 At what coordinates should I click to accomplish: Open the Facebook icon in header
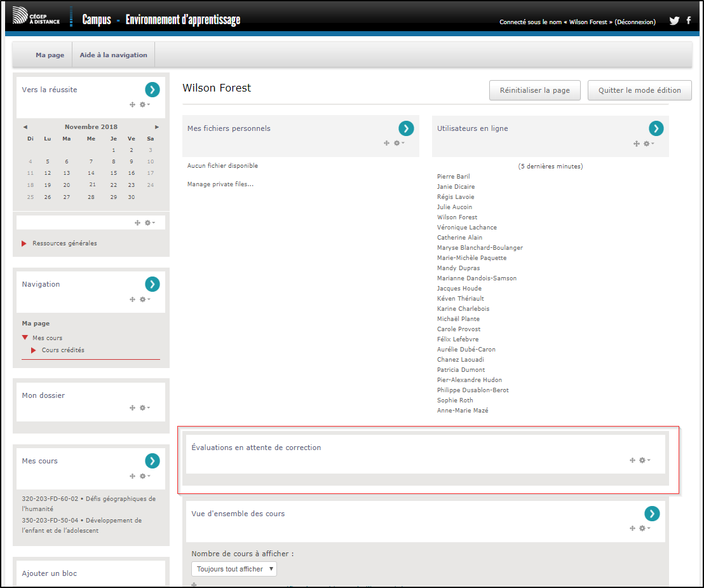(689, 21)
